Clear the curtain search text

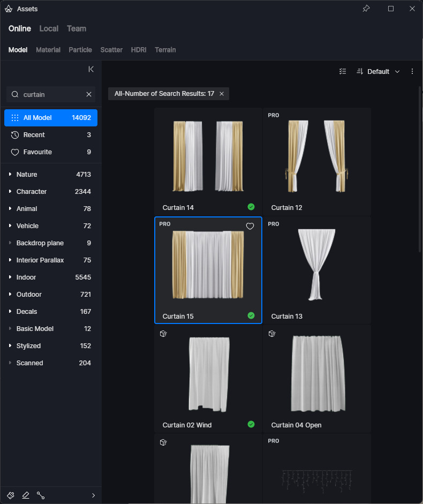[89, 94]
